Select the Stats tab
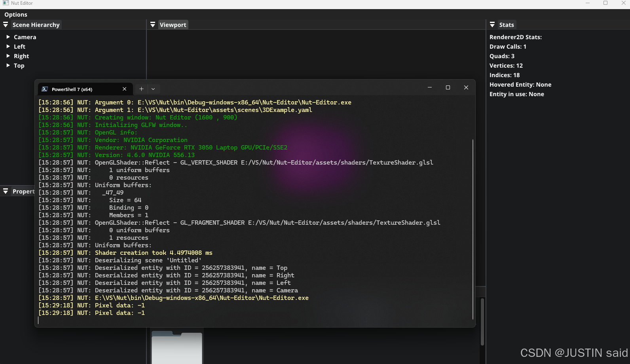Screen dimensions: 630x364 507,25
